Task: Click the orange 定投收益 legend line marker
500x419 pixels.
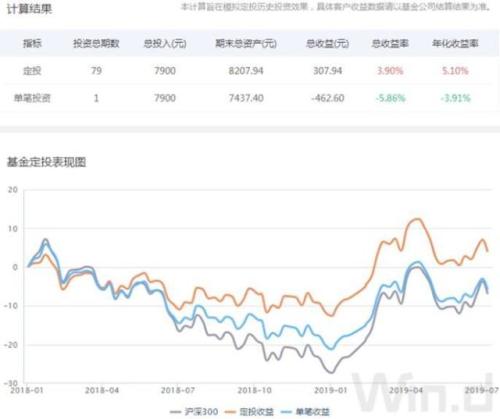Action: pyautogui.click(x=231, y=412)
